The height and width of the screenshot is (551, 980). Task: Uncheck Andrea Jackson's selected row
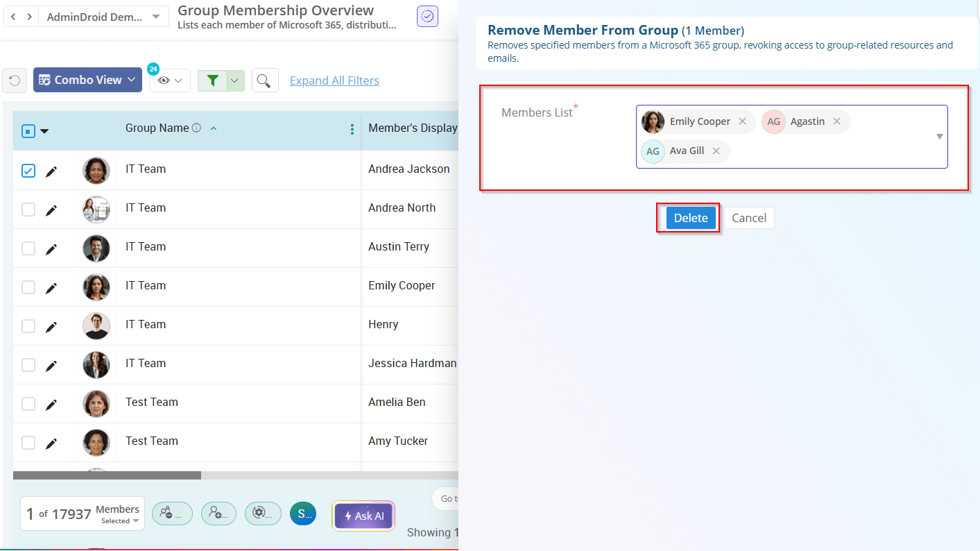[x=28, y=170]
